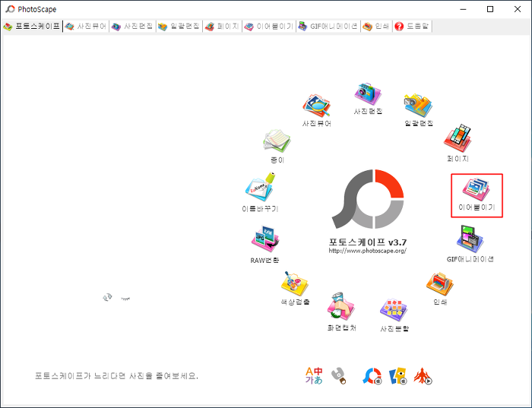532x408 pixels.
Task: Open the wrench settings icon at bottom
Action: click(x=338, y=376)
